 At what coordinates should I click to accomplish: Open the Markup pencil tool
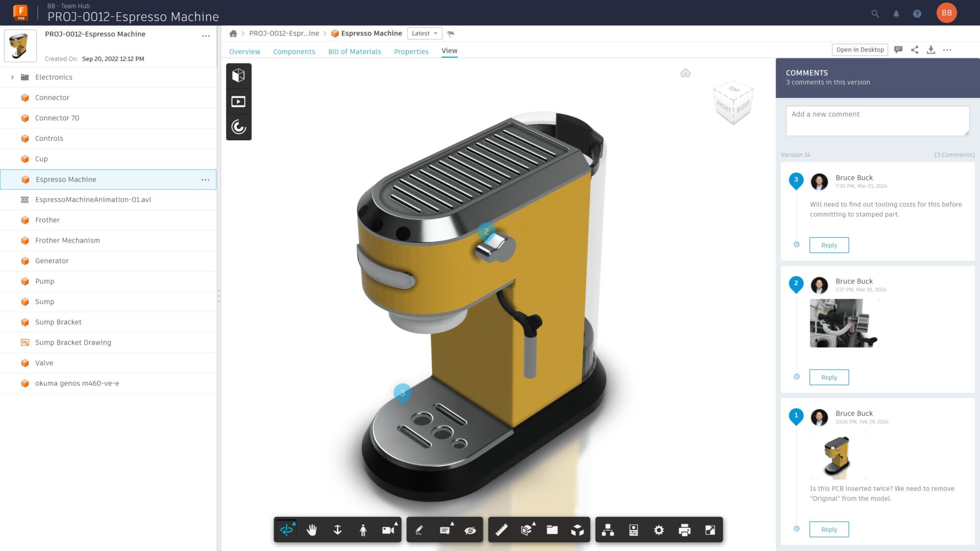[419, 530]
